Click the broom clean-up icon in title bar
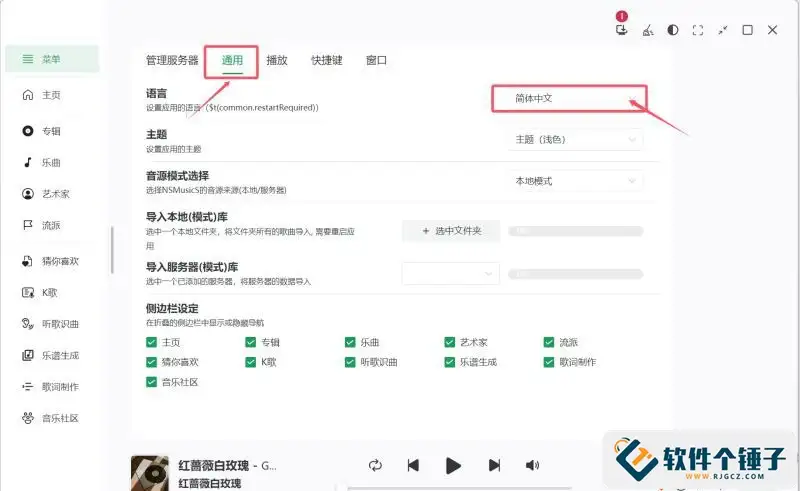Screen dimensions: 800x491 pyautogui.click(x=647, y=31)
